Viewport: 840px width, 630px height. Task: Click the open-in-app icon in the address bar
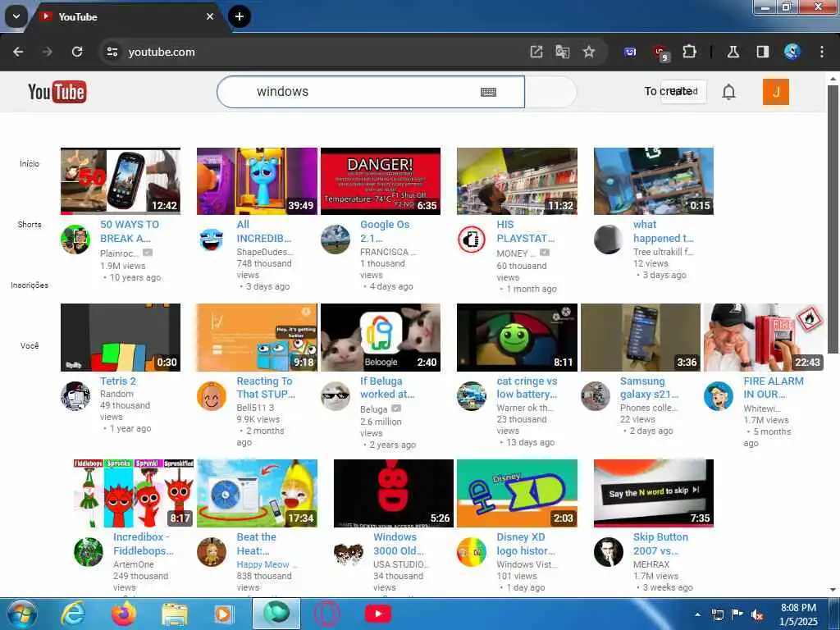click(536, 52)
